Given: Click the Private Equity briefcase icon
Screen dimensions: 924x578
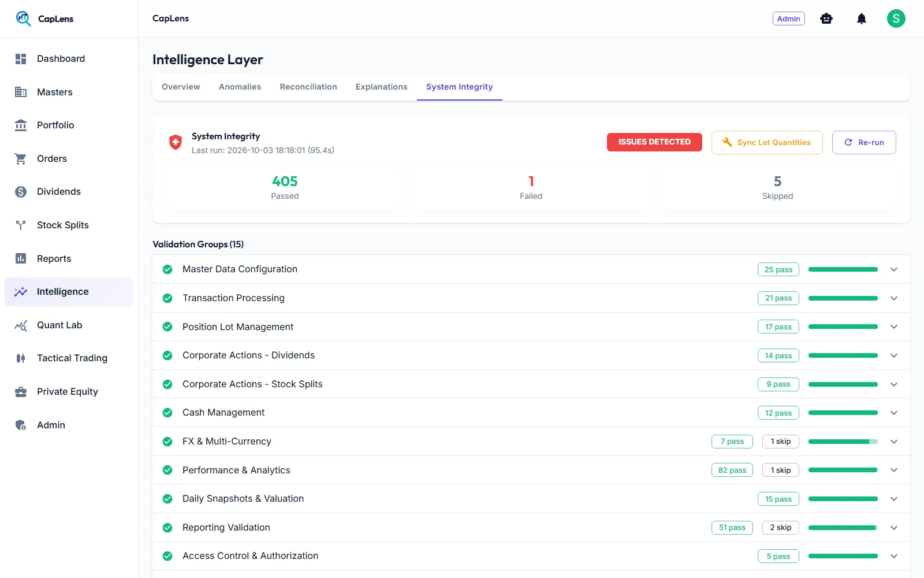Looking at the screenshot, I should [21, 392].
